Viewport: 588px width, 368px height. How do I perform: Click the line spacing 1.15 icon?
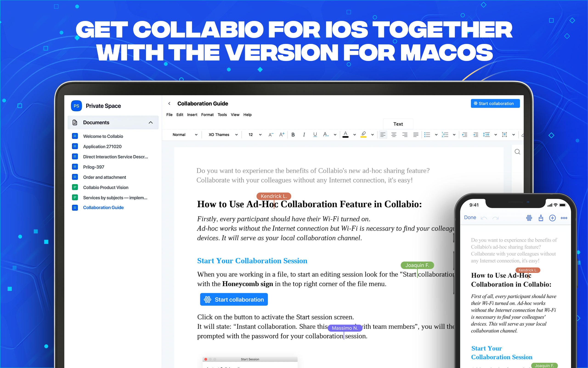point(486,135)
